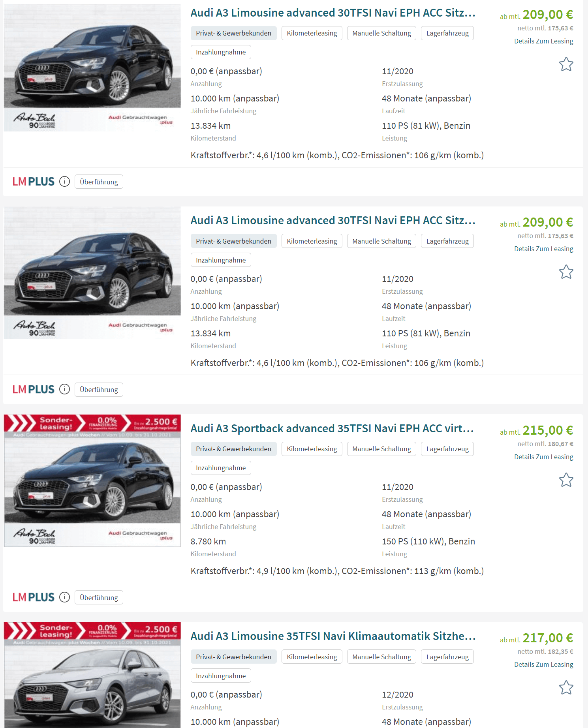Click LM PLUS logo under Sportback listing

[x=34, y=597]
